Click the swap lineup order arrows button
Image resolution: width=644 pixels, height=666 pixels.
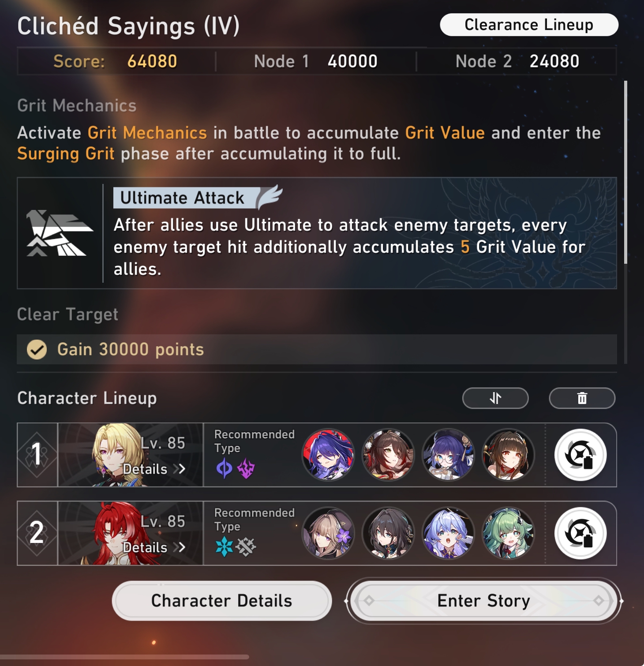pyautogui.click(x=495, y=398)
